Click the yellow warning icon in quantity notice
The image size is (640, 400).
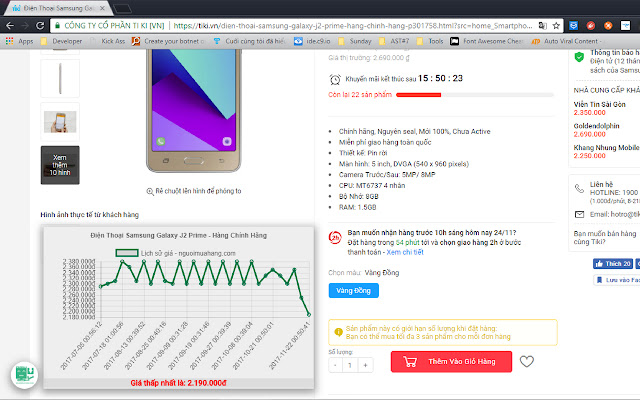click(x=338, y=332)
